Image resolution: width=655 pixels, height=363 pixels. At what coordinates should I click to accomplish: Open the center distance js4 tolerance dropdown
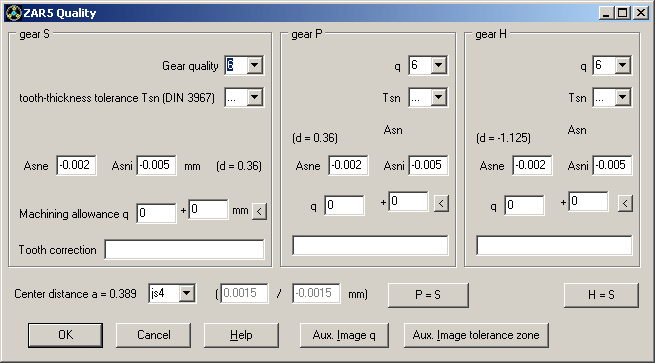[x=186, y=293]
